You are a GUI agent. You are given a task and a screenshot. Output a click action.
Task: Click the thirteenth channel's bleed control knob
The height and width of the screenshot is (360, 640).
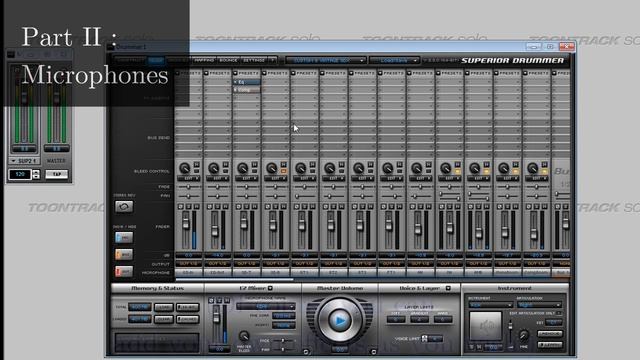[x=532, y=168]
